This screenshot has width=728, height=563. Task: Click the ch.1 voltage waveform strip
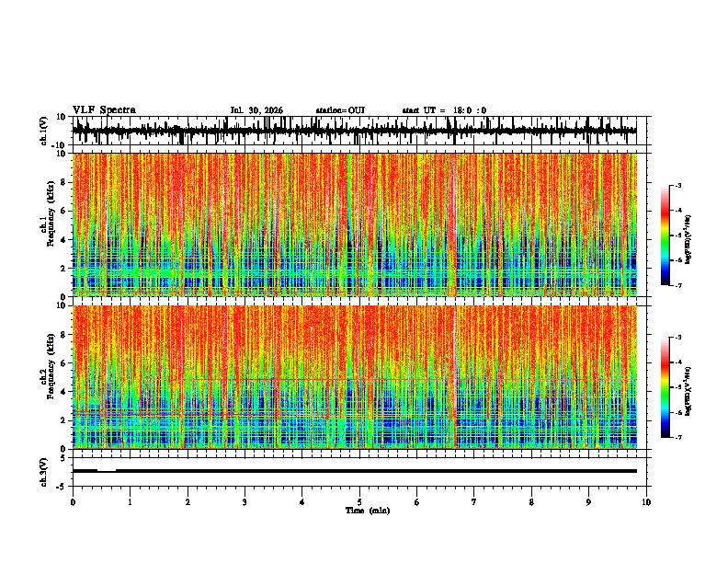click(x=358, y=131)
